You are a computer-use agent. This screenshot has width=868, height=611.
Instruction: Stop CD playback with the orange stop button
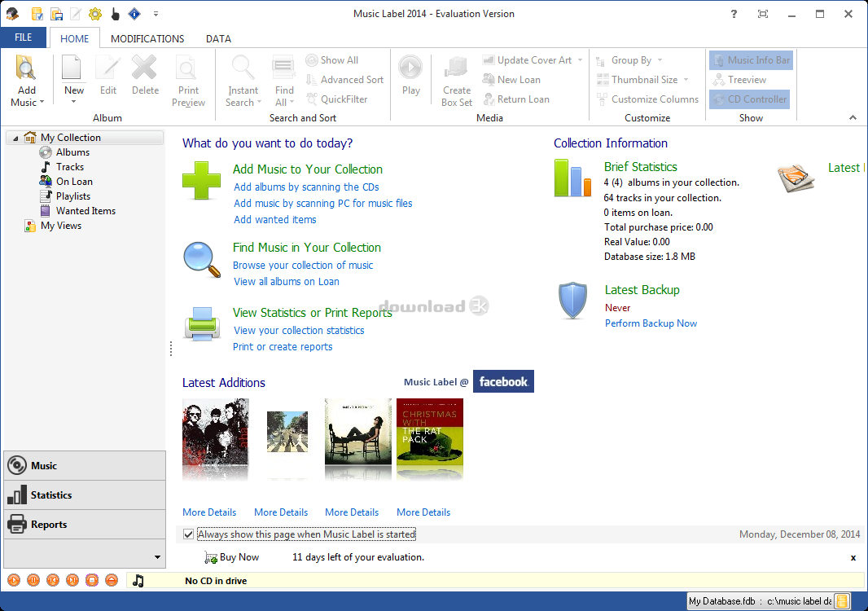click(92, 581)
